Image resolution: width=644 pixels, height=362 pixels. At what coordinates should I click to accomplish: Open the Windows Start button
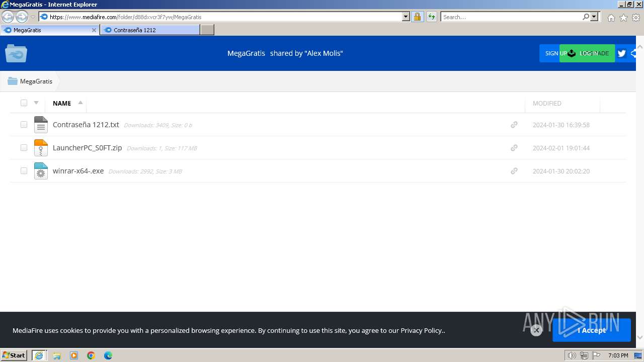14,355
